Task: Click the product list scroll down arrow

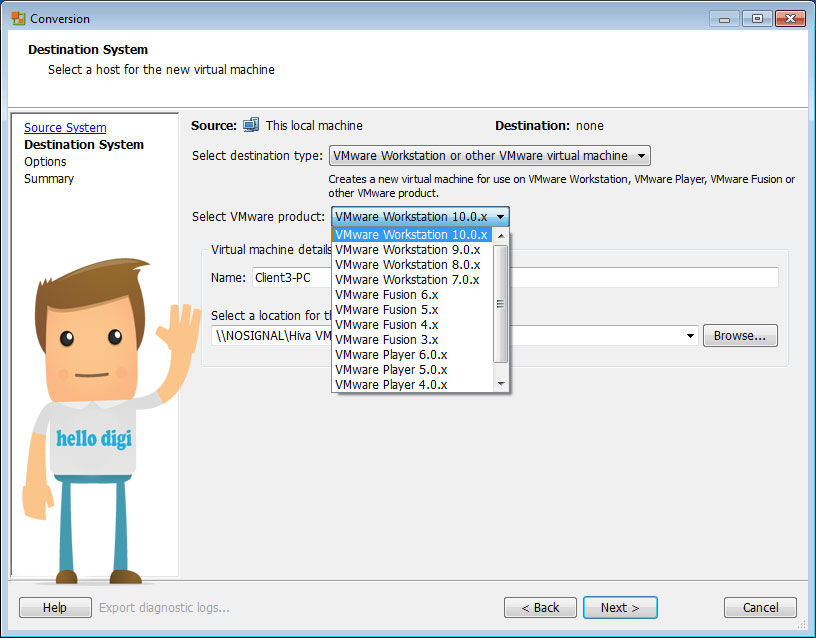Action: point(501,384)
